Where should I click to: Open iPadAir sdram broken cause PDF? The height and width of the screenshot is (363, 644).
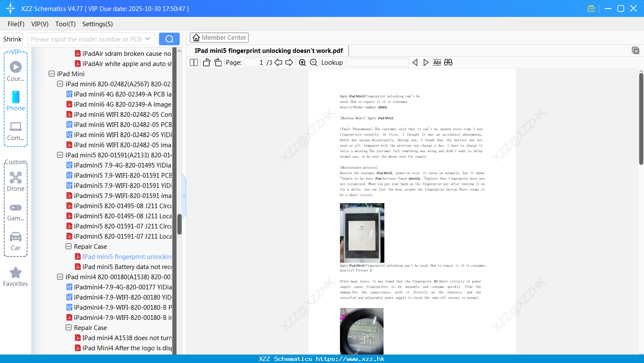[123, 53]
